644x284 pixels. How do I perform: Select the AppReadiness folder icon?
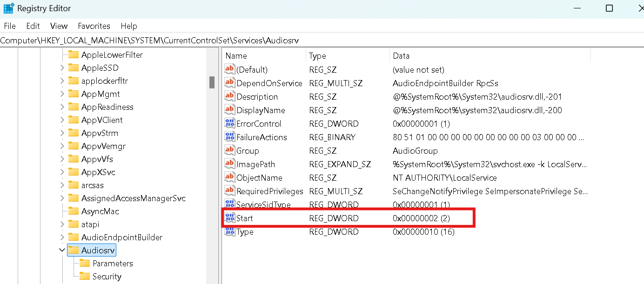[x=74, y=107]
